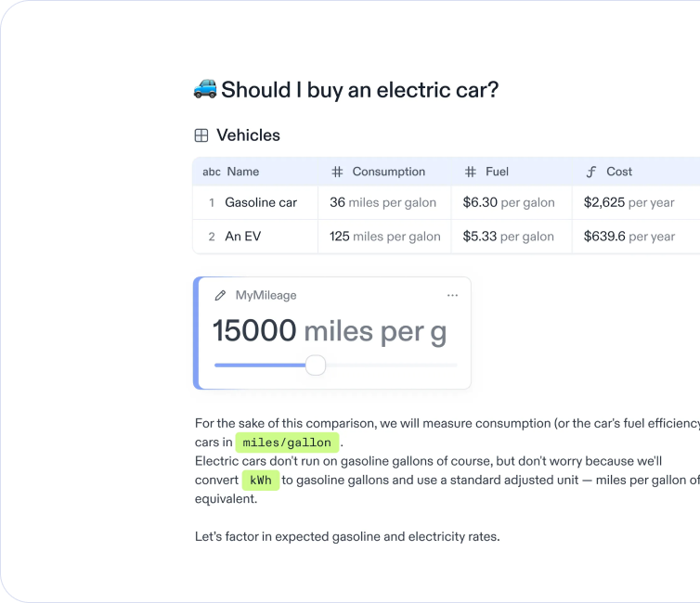Click the Gasoline car name cell
700x603 pixels.
click(x=261, y=202)
